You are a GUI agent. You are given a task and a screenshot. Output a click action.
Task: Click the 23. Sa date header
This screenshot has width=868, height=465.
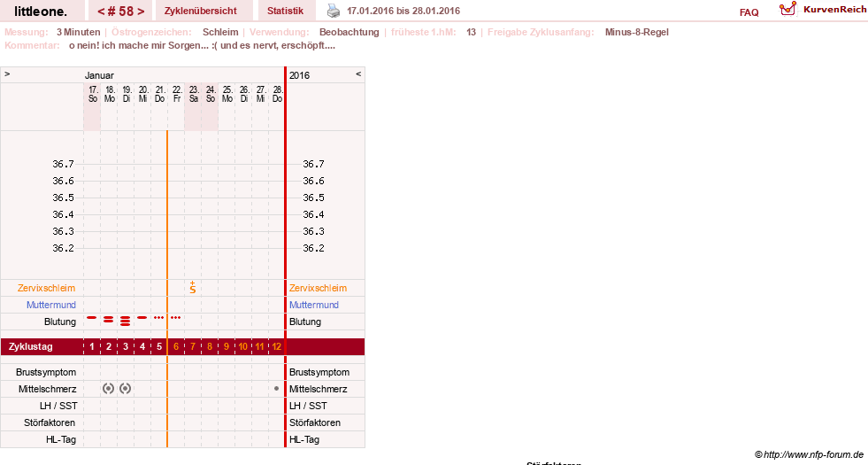(x=193, y=94)
